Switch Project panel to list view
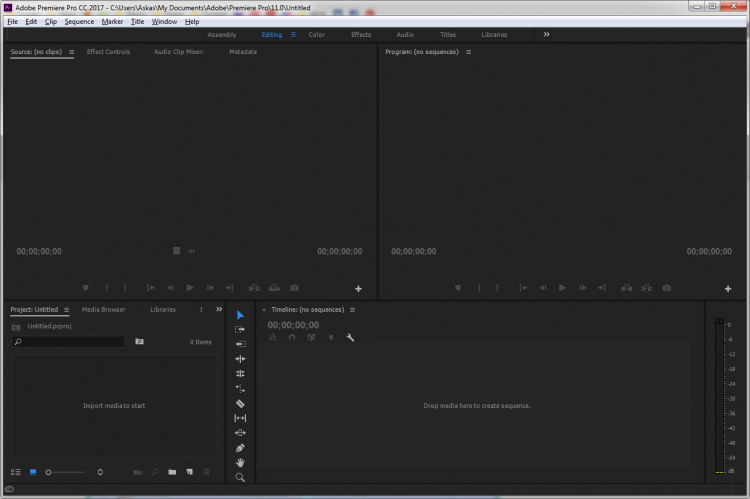 click(x=15, y=471)
